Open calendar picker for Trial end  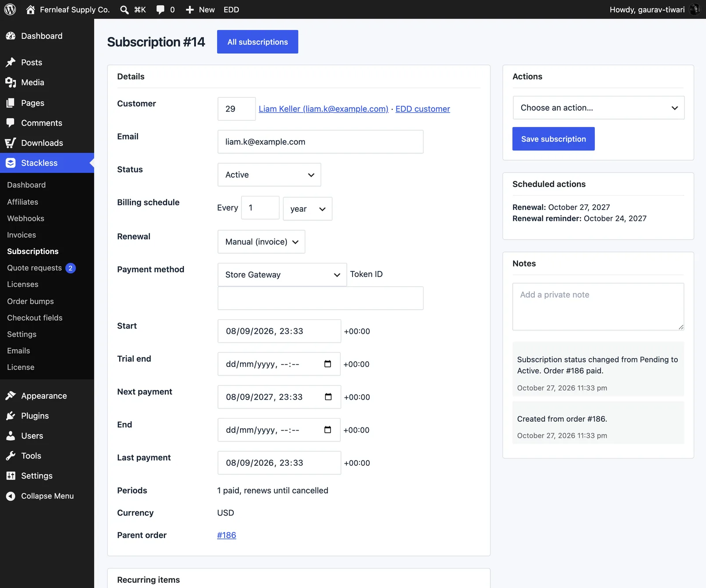click(x=327, y=364)
